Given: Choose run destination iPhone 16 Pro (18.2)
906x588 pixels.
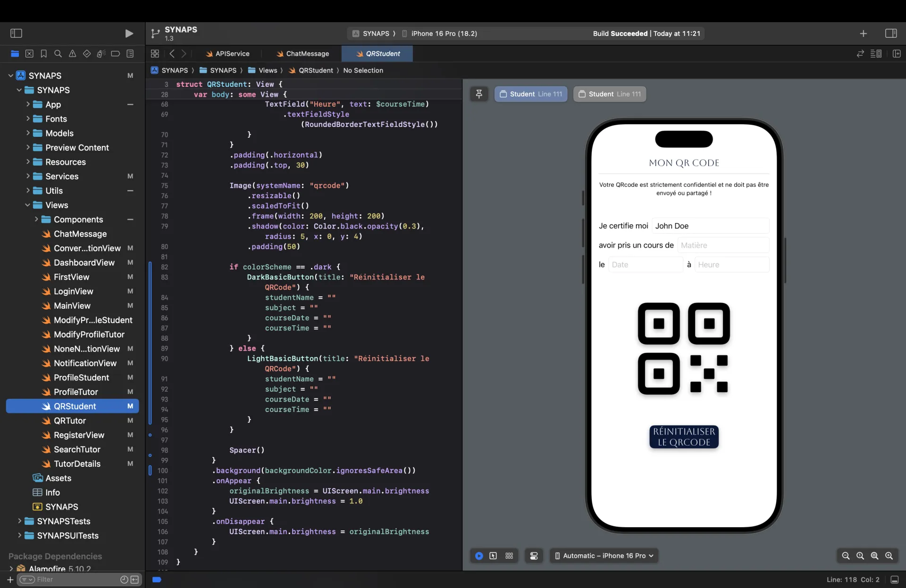Looking at the screenshot, I should click(x=439, y=34).
